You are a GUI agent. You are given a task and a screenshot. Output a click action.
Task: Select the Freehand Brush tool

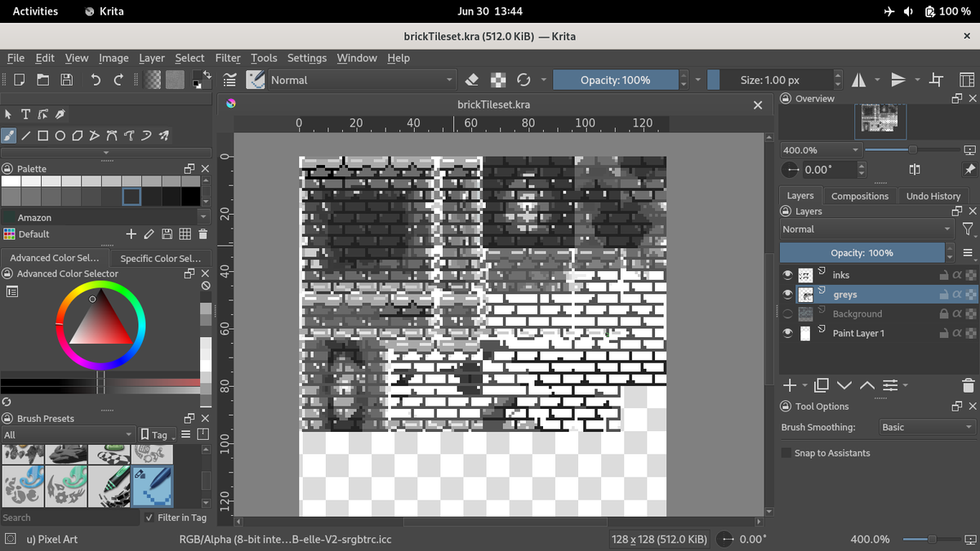pos(8,136)
